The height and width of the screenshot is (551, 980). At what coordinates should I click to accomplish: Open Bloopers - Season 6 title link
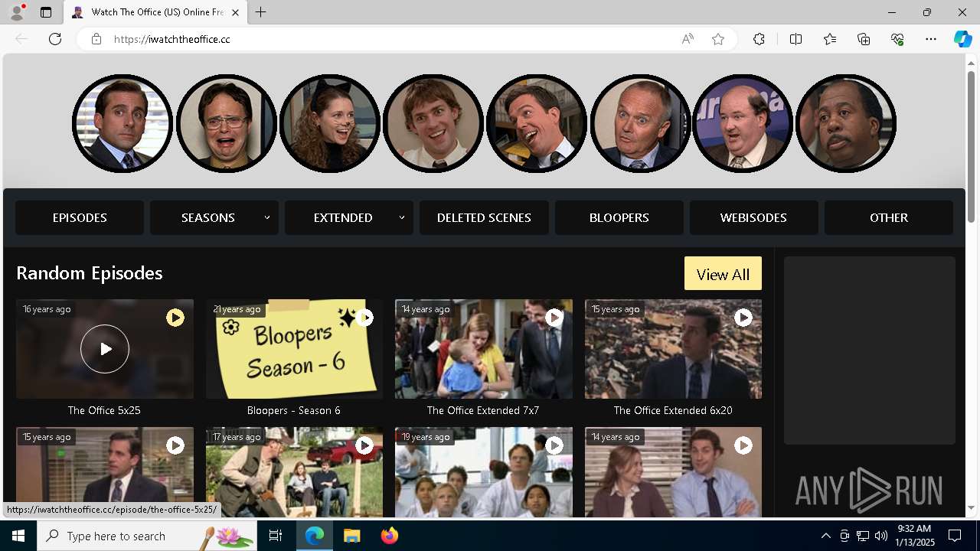pos(294,410)
